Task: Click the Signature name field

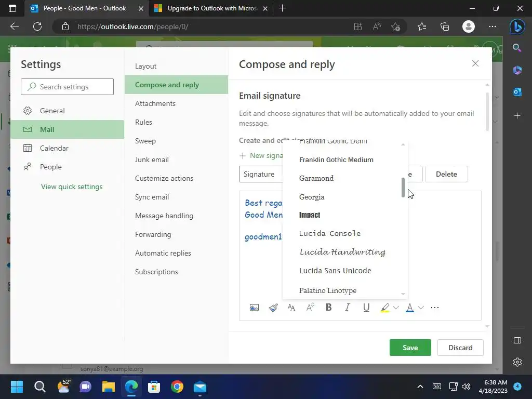Action: [261, 174]
